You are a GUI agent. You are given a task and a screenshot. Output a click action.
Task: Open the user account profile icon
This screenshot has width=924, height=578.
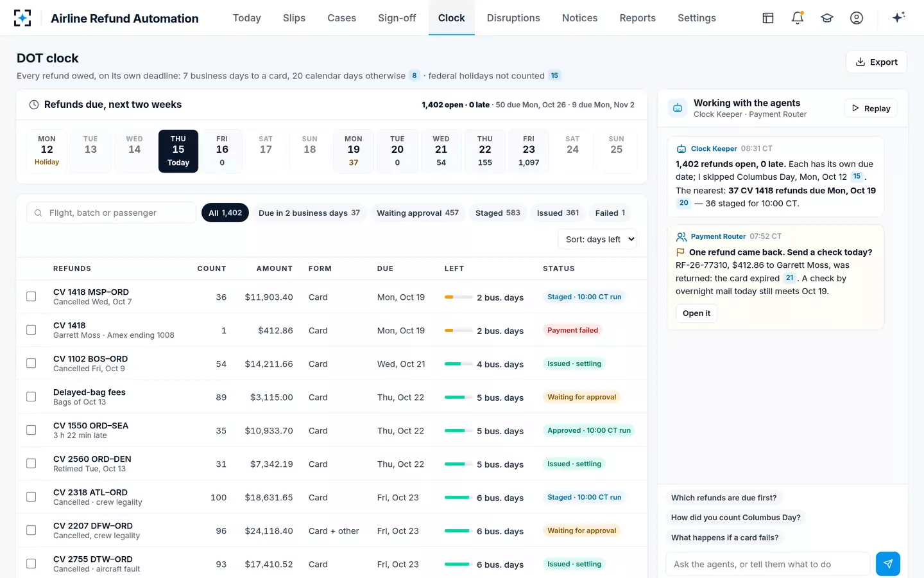point(857,18)
